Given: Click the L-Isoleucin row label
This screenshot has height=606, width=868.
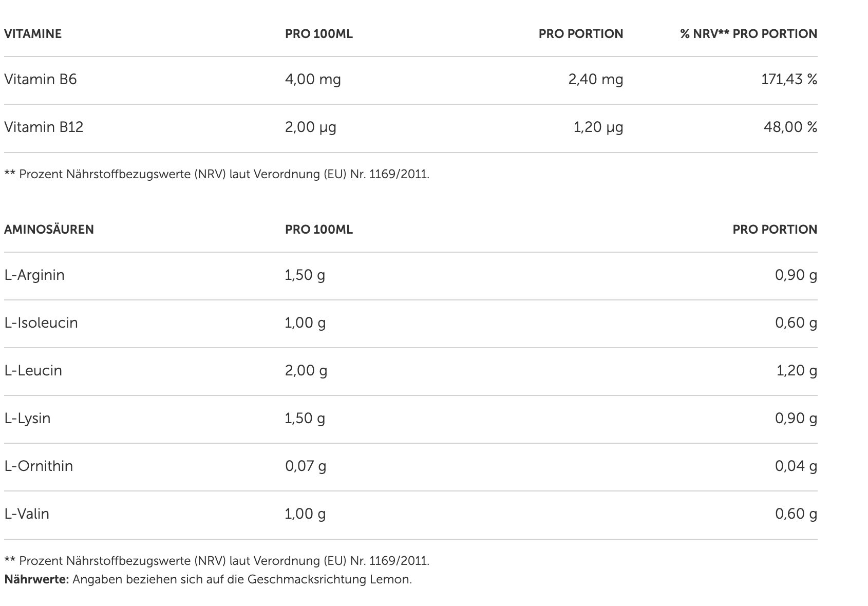Looking at the screenshot, I should (x=41, y=323).
